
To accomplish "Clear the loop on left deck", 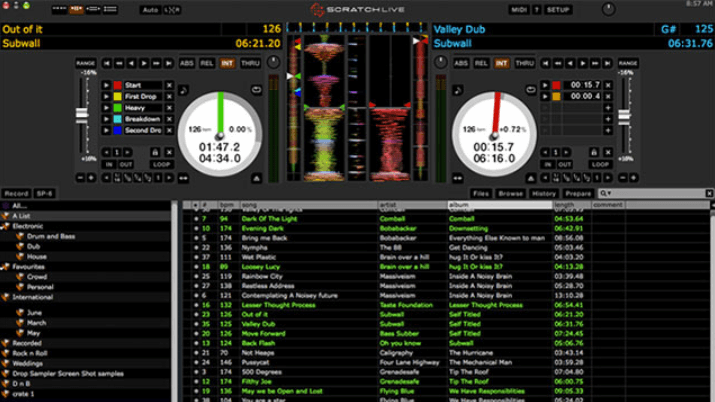I will pos(169,152).
